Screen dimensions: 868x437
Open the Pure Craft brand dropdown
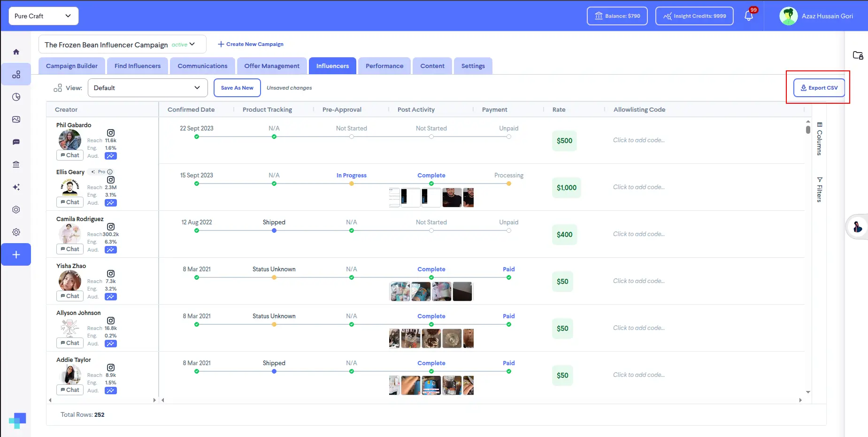pyautogui.click(x=43, y=16)
